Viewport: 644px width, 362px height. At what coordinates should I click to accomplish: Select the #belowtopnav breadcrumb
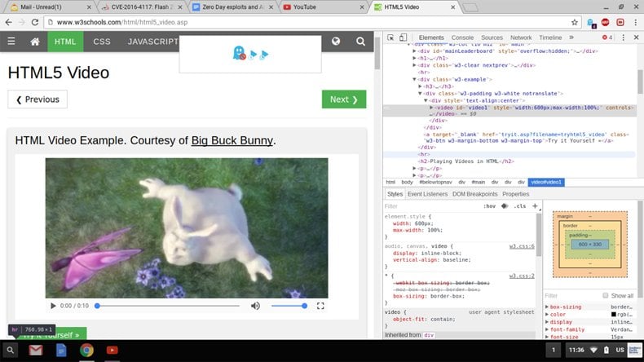[435, 182]
